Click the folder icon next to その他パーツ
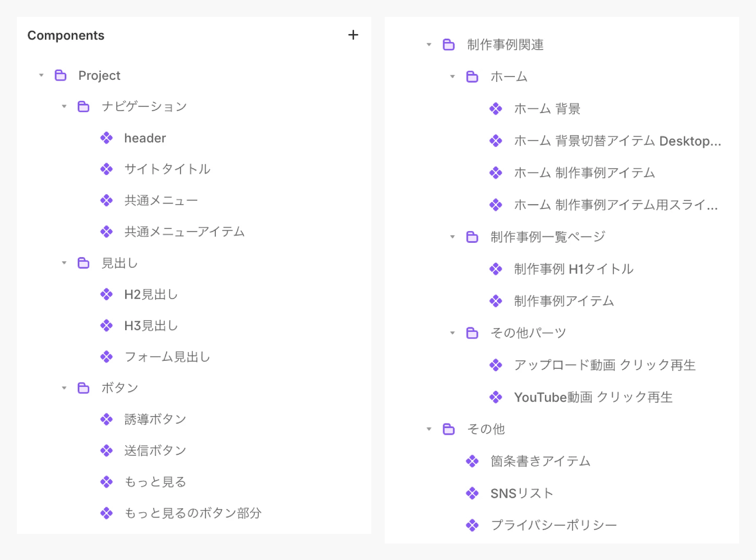Screen dimensions: 756x560 [x=472, y=332]
